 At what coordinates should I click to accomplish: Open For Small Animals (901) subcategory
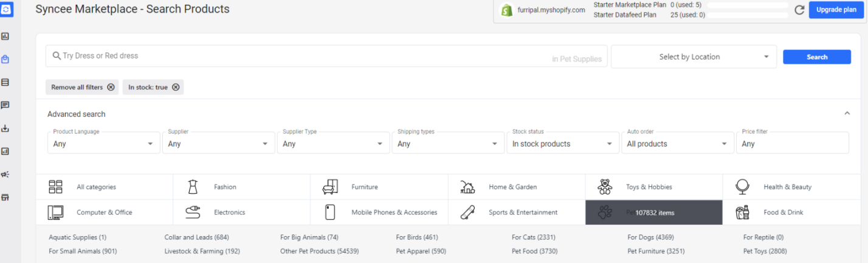[x=83, y=251]
